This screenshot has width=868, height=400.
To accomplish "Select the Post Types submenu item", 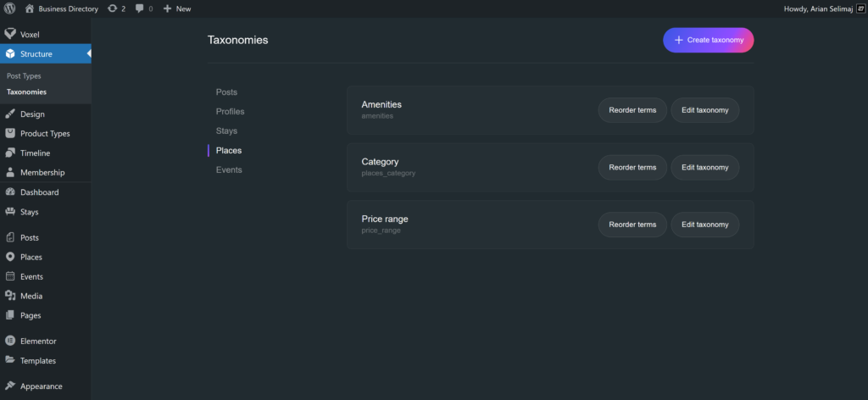I will pos(24,76).
